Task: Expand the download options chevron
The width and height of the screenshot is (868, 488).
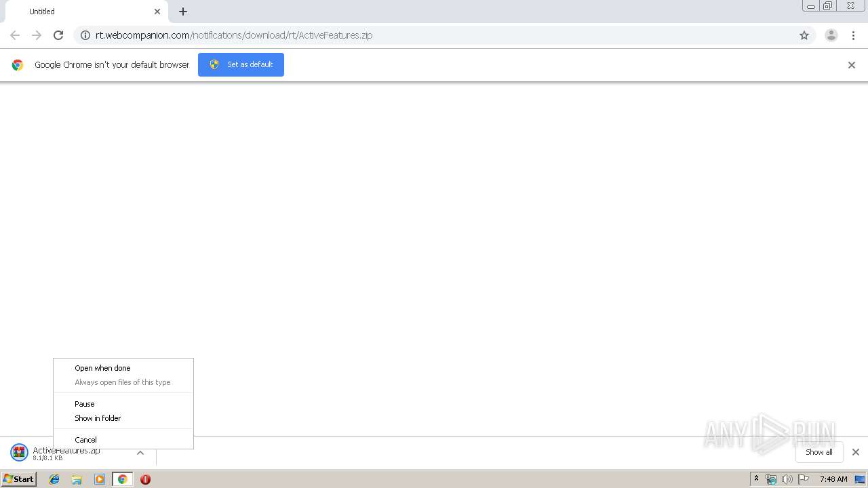Action: [x=140, y=453]
